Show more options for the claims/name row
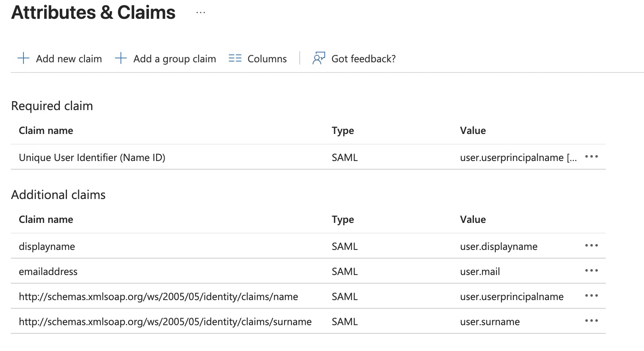The width and height of the screenshot is (644, 351). coord(591,296)
